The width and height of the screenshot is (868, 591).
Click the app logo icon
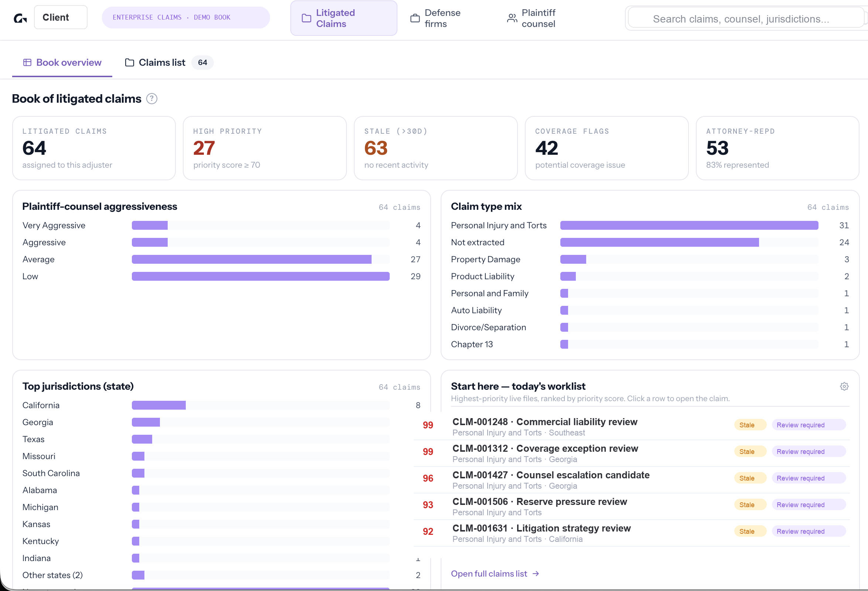point(20,18)
